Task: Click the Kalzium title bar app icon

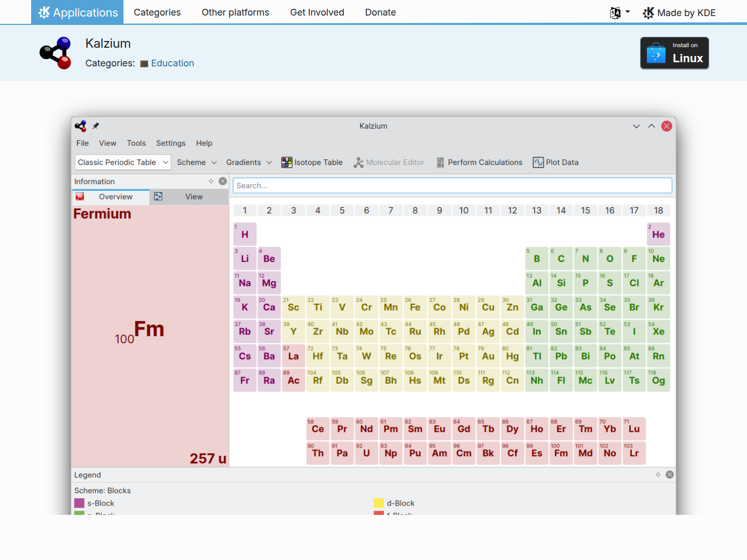Action: [80, 126]
